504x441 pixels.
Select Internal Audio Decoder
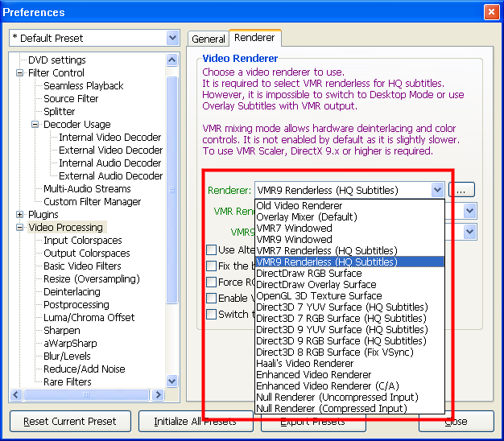click(x=110, y=163)
